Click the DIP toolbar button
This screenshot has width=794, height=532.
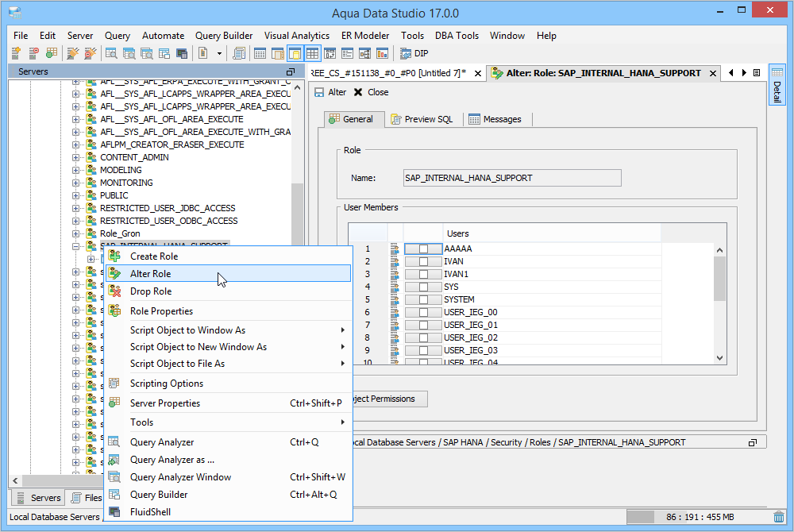414,53
